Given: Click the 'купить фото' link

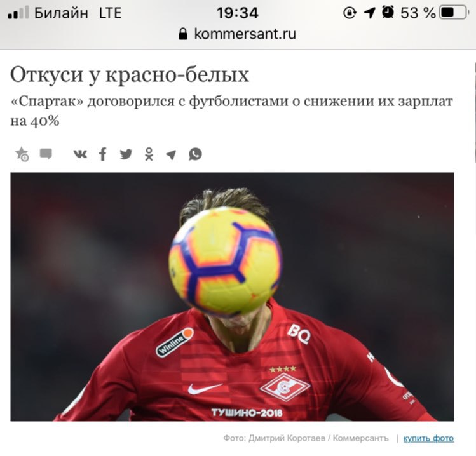Looking at the screenshot, I should (x=428, y=438).
